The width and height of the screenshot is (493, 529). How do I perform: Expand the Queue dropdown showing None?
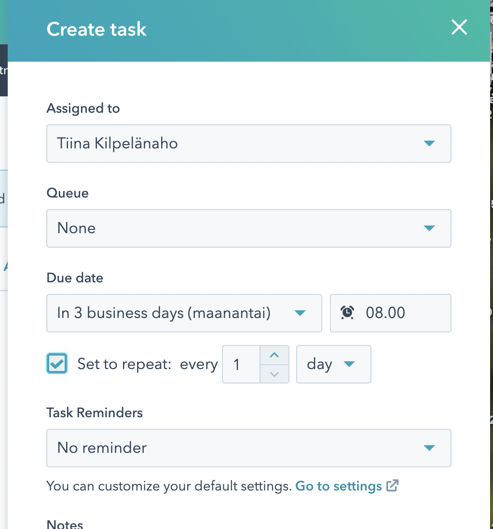[x=249, y=228]
